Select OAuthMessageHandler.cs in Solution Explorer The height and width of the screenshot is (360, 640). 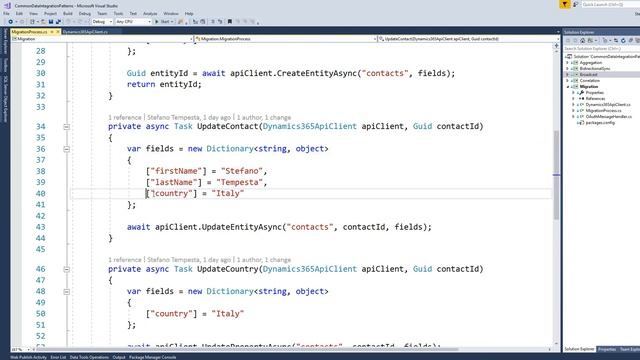click(x=609, y=117)
